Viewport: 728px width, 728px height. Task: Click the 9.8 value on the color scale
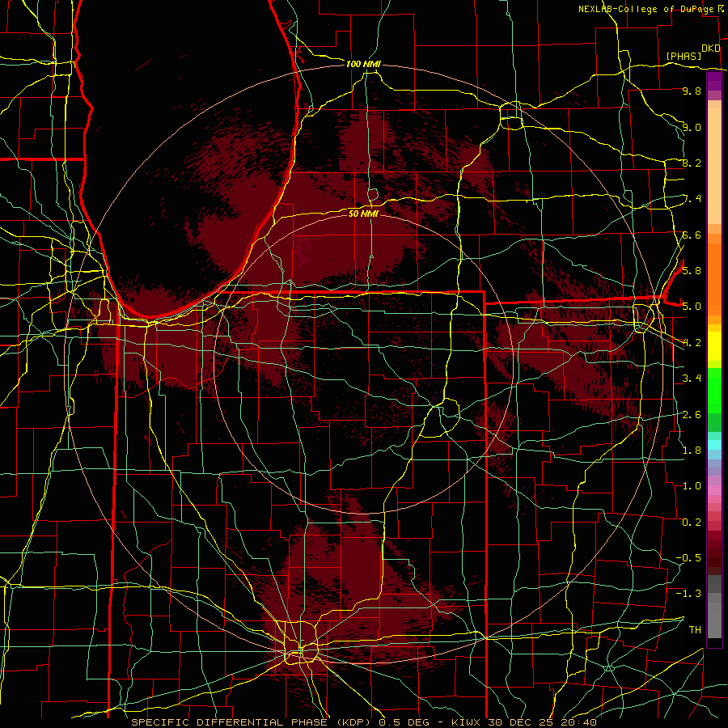tap(692, 91)
